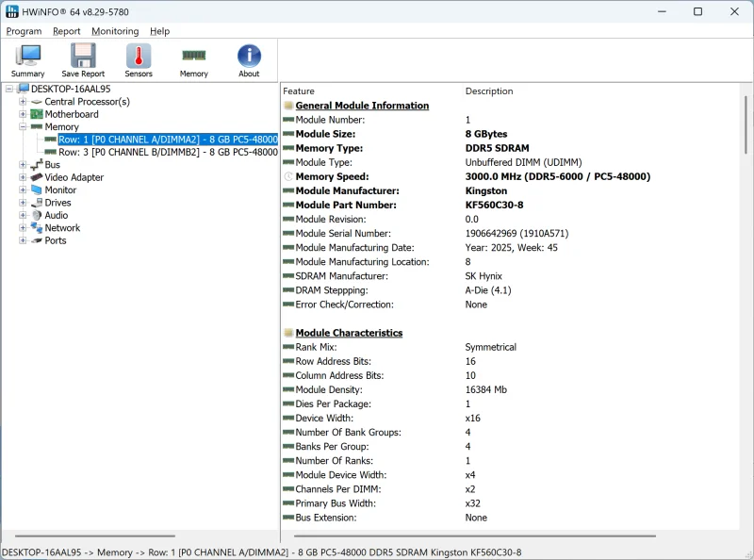Open the Program menu

24,31
